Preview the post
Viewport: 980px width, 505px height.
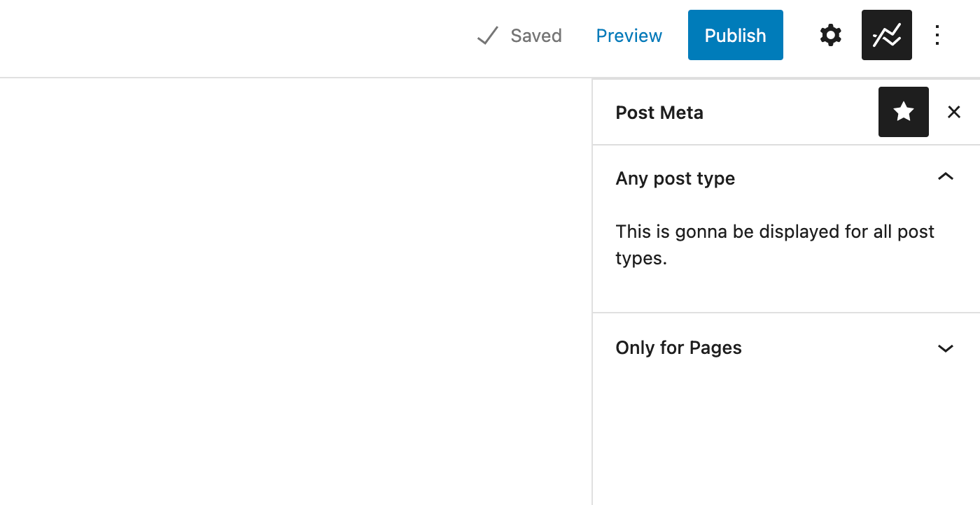(x=629, y=35)
